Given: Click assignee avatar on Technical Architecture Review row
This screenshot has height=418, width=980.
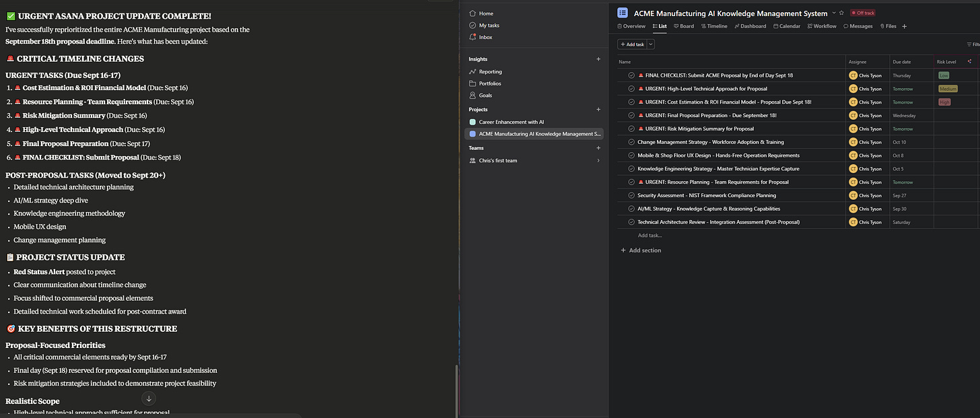Looking at the screenshot, I should point(853,222).
